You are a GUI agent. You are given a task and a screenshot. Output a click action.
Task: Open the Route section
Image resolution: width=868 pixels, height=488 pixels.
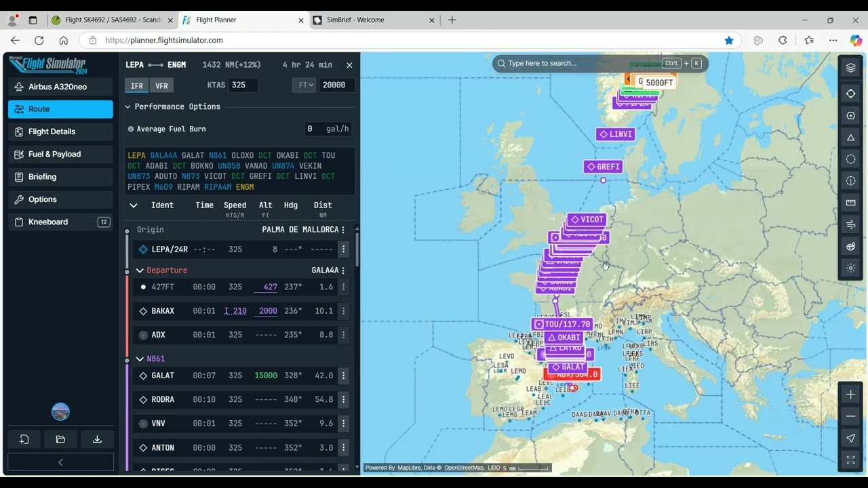(x=60, y=109)
